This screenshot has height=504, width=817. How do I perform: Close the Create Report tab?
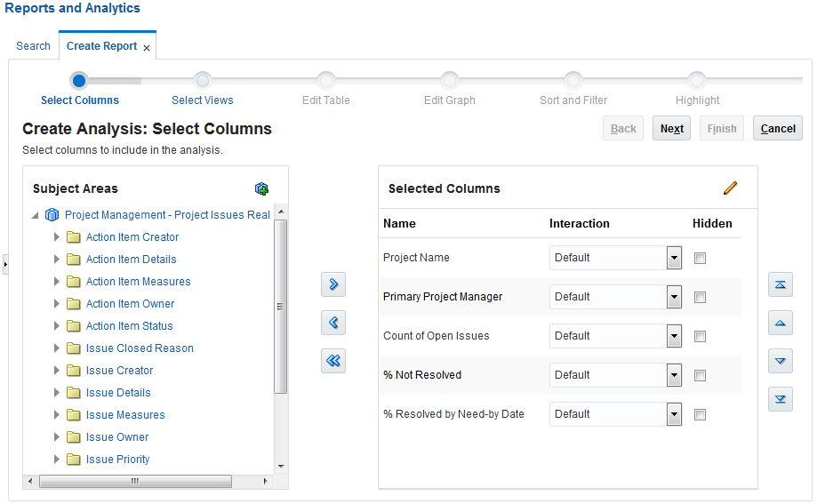tap(147, 47)
